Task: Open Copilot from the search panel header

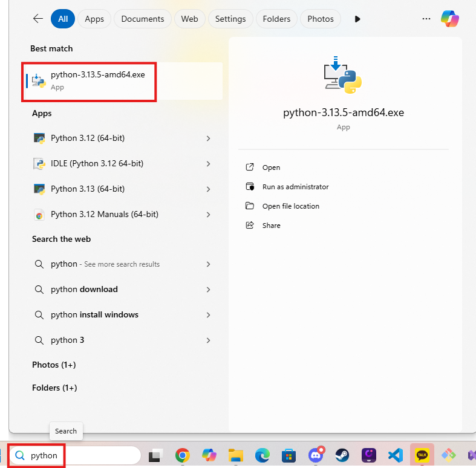Action: pos(450,19)
